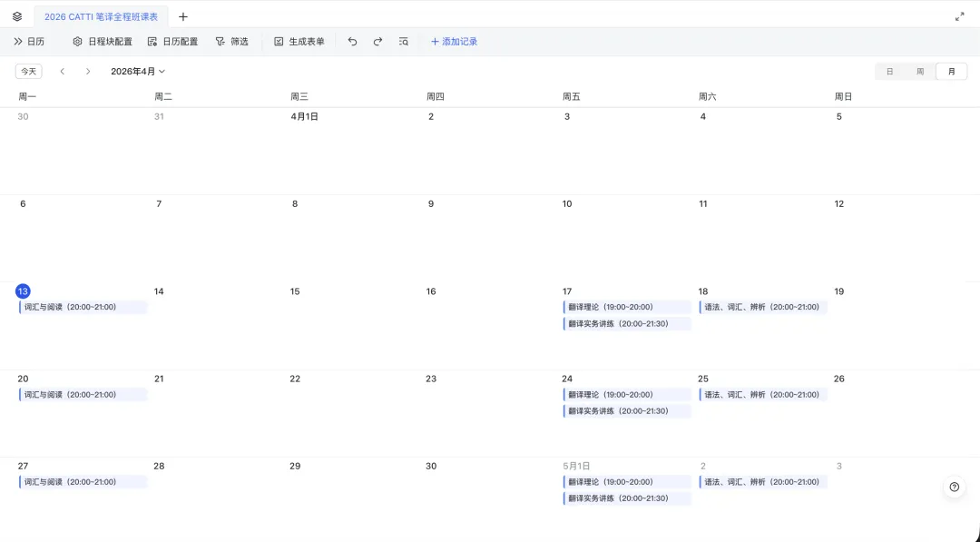This screenshot has width=980, height=542.
Task: Open the search records icon
Action: [403, 42]
